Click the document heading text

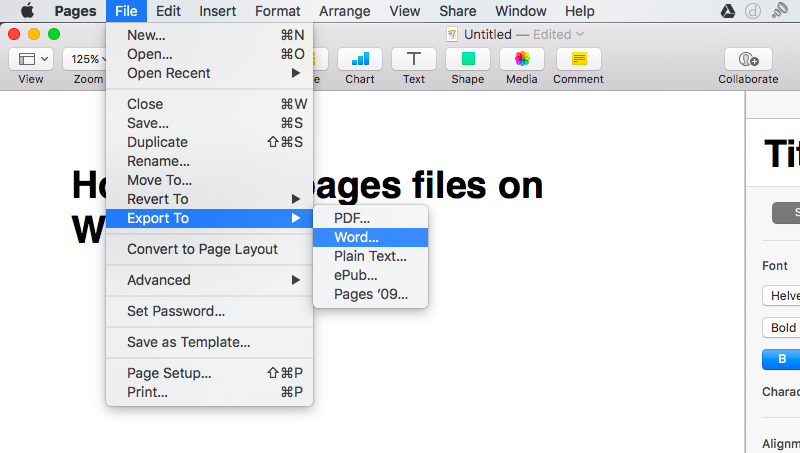pyautogui.click(x=307, y=207)
